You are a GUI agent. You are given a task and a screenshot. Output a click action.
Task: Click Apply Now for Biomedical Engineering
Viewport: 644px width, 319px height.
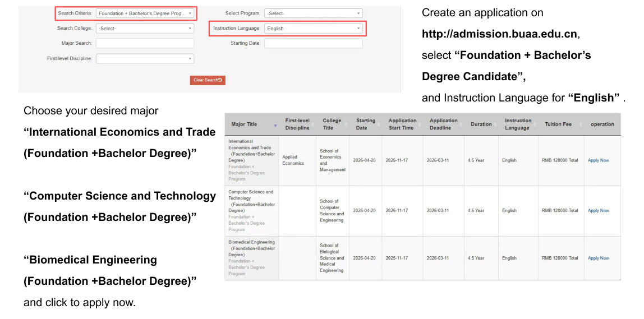(x=598, y=258)
